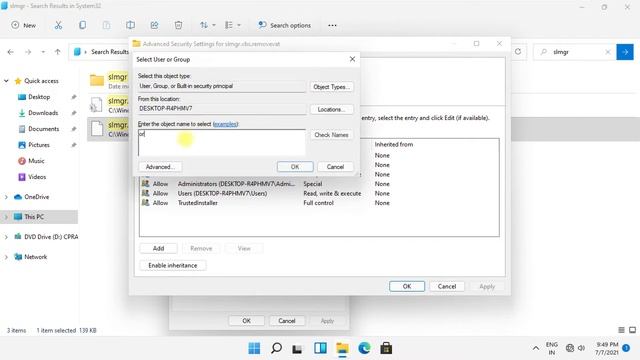Click Add in Advanced Security Settings
The image size is (640, 360).
158,248
